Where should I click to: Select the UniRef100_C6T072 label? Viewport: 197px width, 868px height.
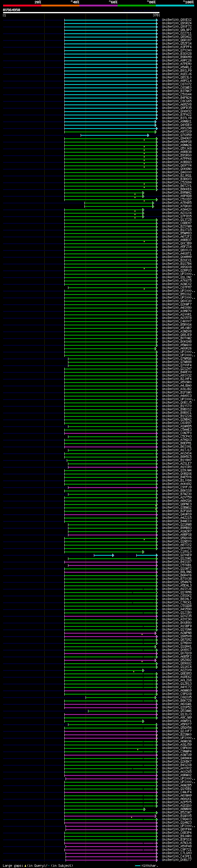click(177, 84)
